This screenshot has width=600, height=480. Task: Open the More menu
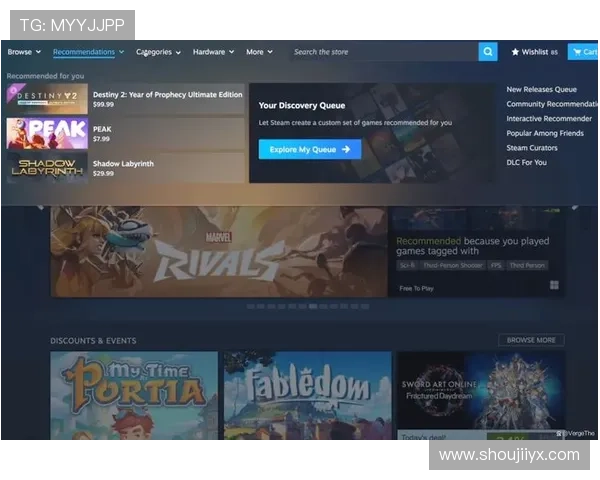click(x=259, y=52)
